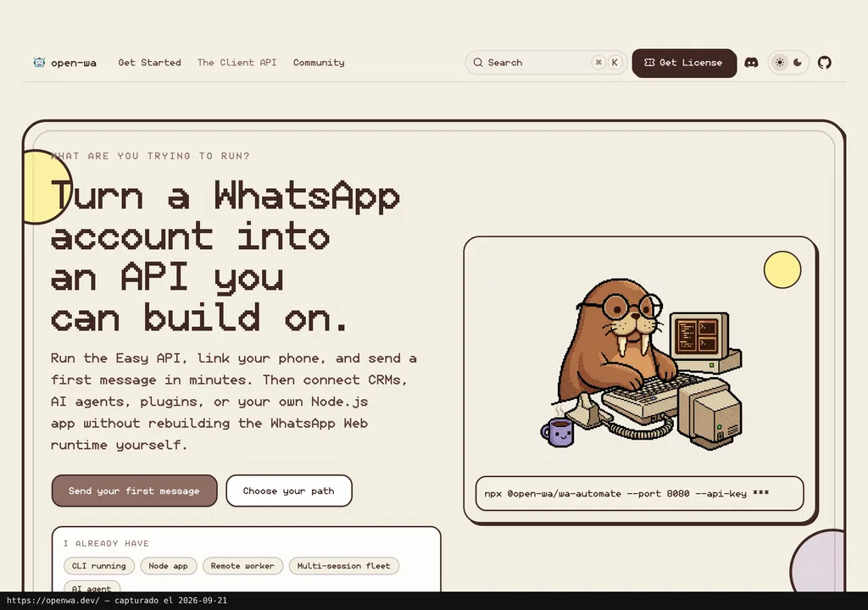Viewport: 868px width, 610px height.
Task: Open The Client API menu item
Action: click(237, 63)
